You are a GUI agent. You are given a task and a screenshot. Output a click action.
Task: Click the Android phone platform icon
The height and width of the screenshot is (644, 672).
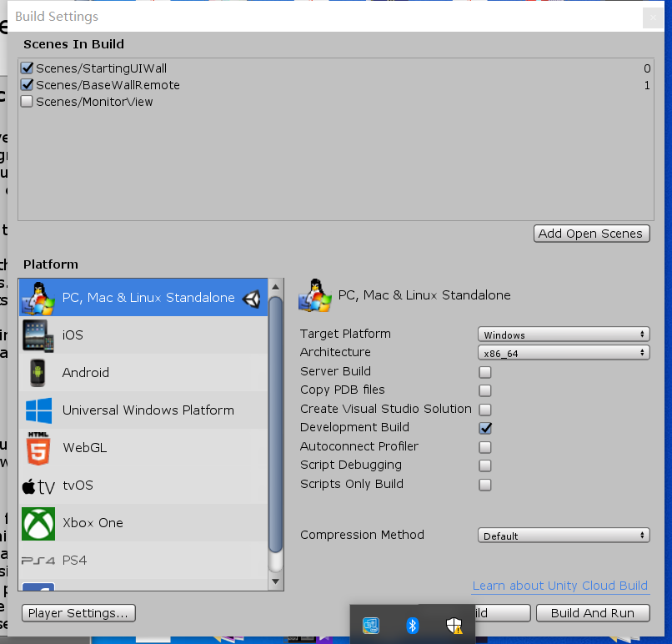38,373
